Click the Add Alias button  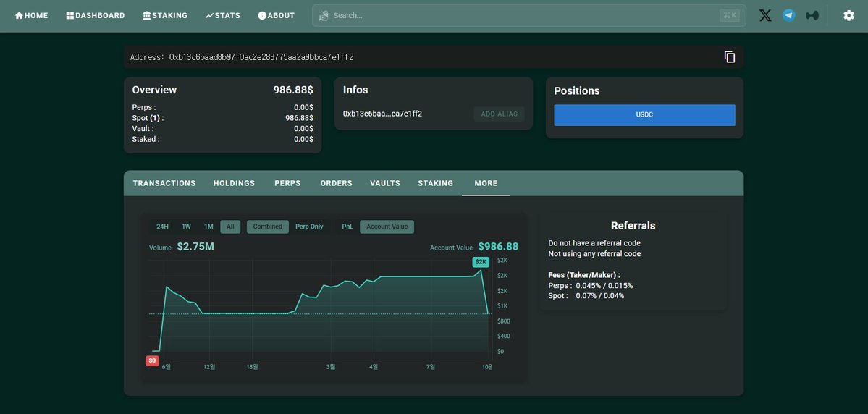500,114
